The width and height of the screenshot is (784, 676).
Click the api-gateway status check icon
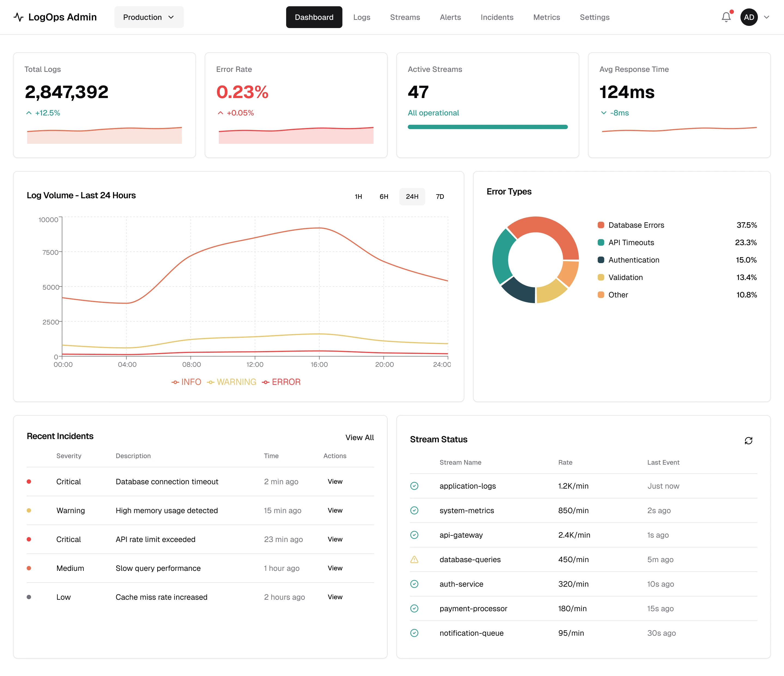pyautogui.click(x=414, y=535)
